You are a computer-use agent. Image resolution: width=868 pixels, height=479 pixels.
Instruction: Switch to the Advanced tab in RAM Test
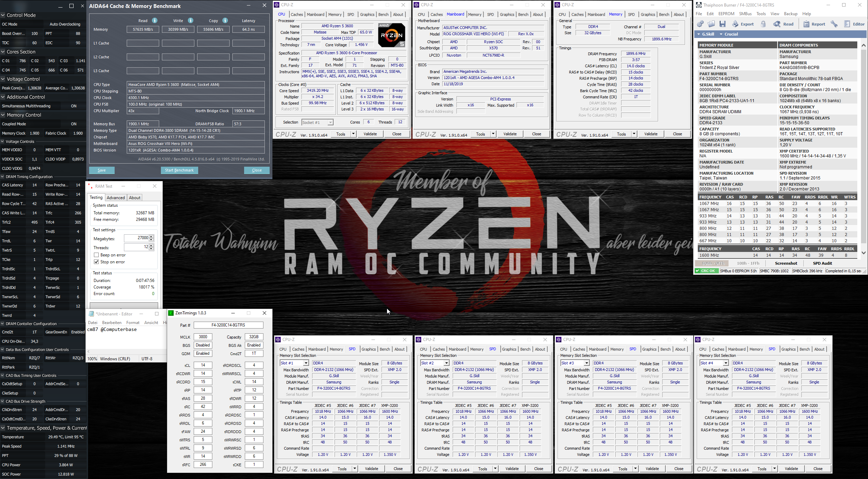point(116,198)
